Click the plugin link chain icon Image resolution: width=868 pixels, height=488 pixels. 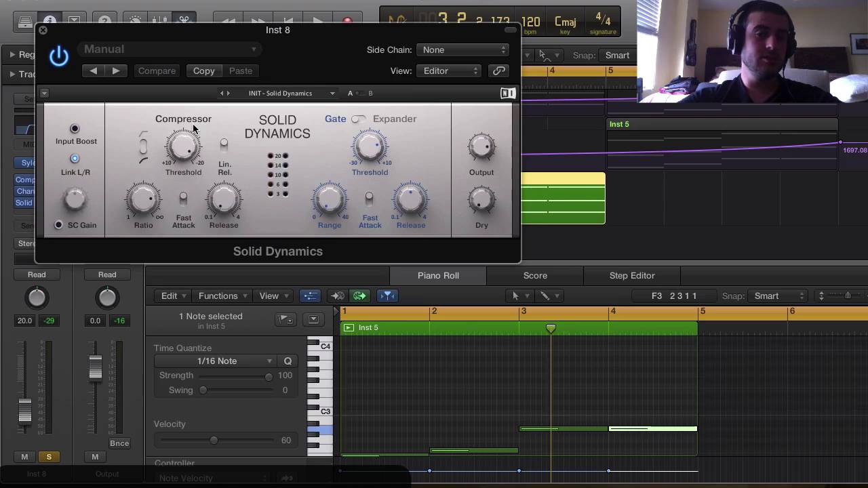499,70
